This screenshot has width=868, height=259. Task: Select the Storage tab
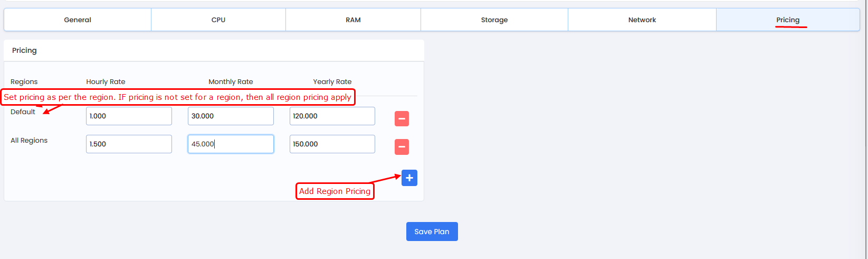[494, 20]
